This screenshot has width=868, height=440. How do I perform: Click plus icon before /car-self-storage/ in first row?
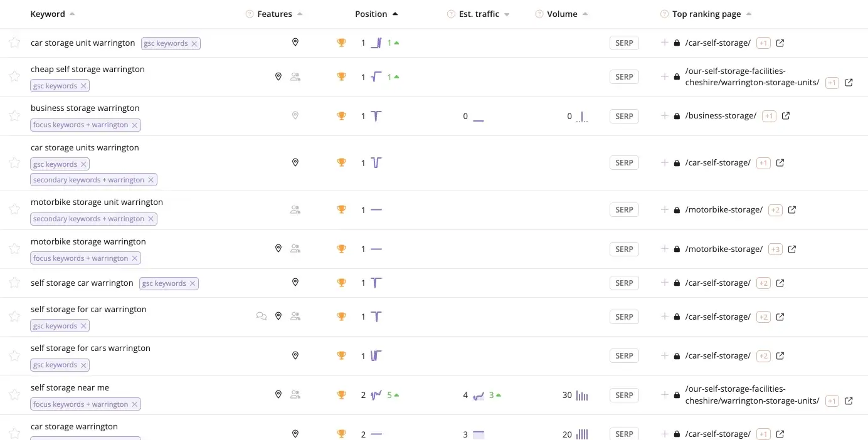point(664,43)
